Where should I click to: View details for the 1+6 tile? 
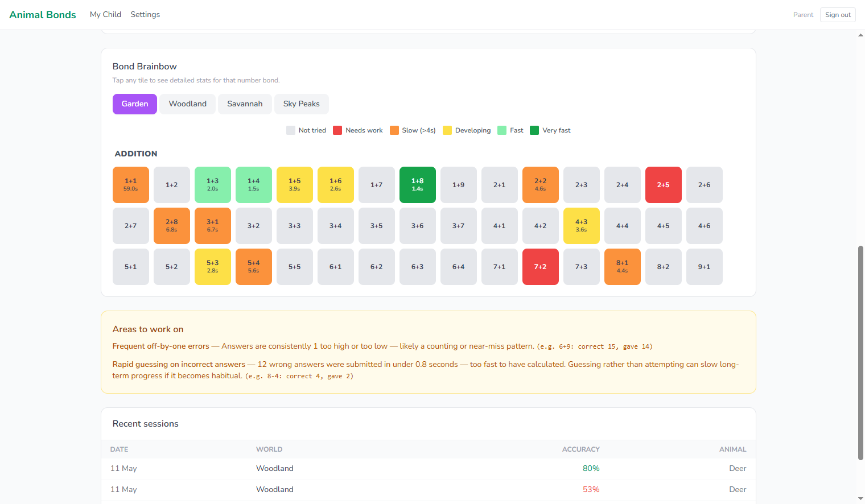click(336, 185)
